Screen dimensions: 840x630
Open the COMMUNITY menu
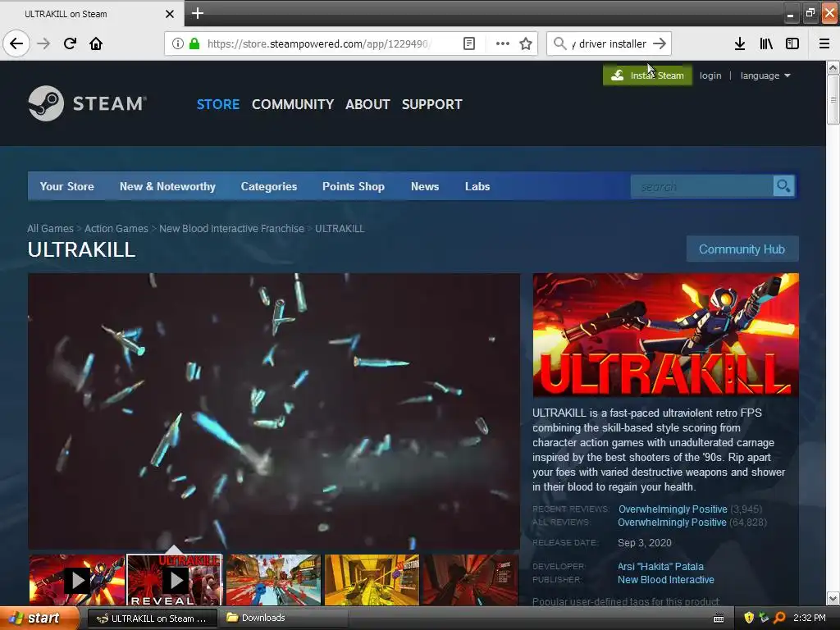(293, 104)
